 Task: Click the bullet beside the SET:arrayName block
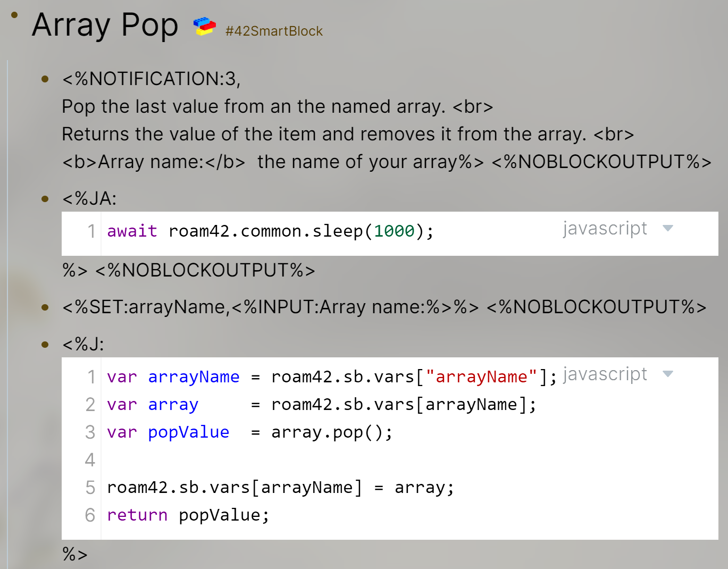45,307
